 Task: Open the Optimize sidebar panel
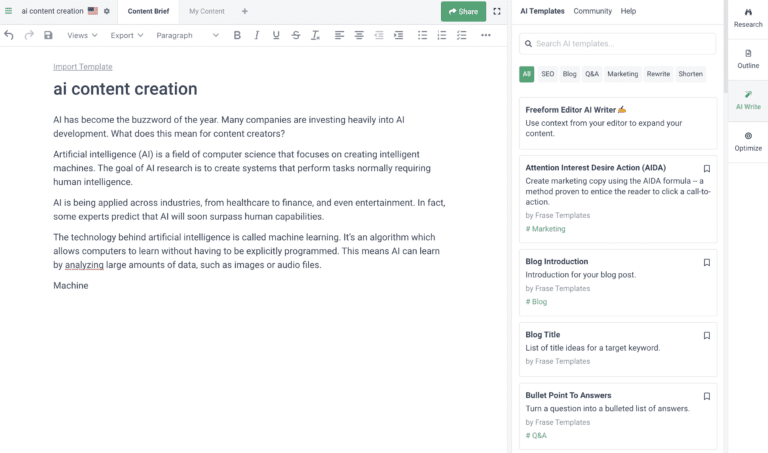[747, 141]
